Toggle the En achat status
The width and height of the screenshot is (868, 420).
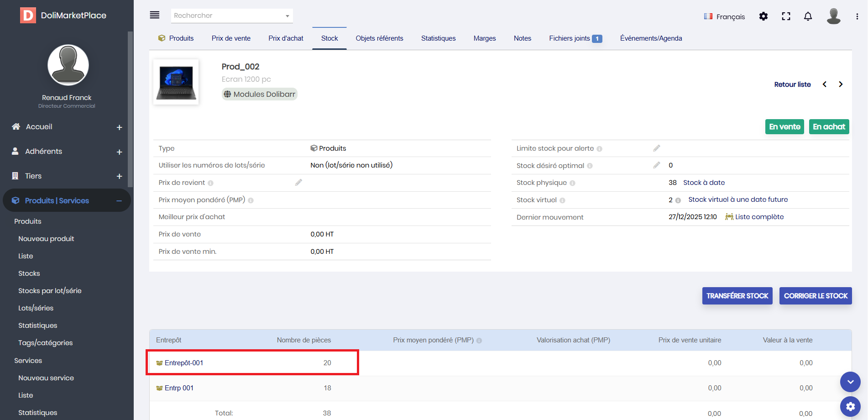coord(829,127)
